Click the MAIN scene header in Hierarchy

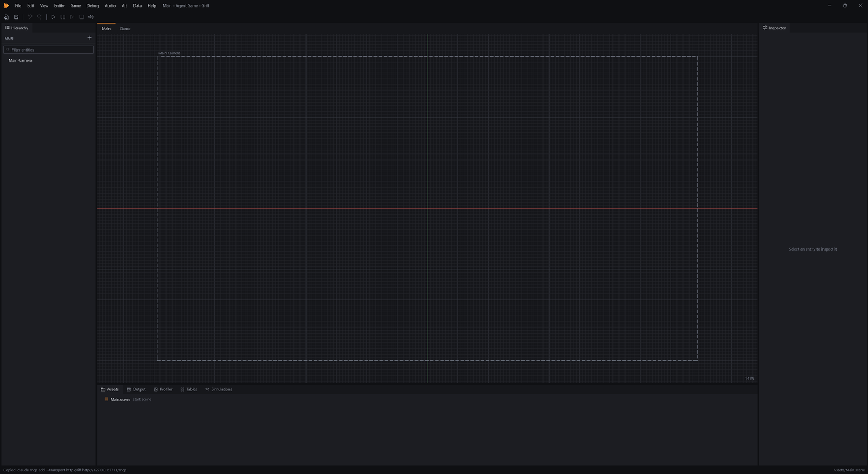[9, 39]
